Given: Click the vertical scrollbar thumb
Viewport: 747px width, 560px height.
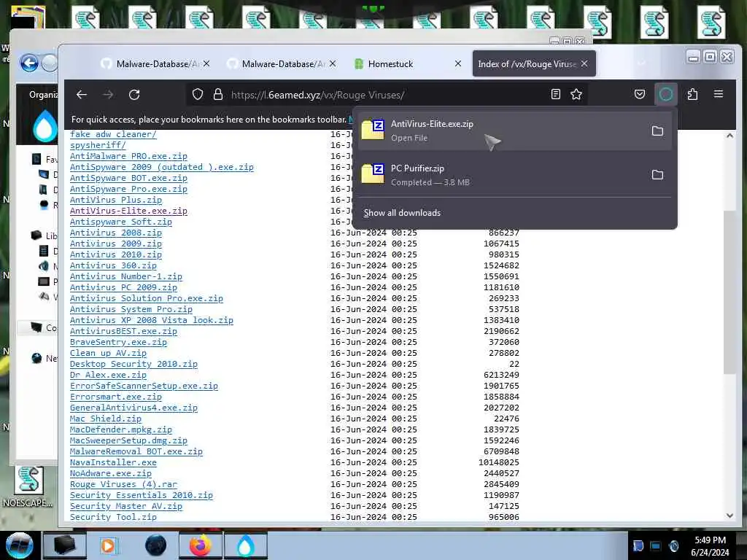Looking at the screenshot, I should point(729,292).
